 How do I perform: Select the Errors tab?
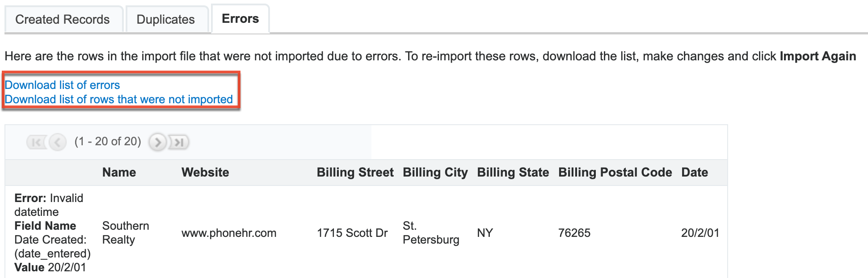[x=240, y=18]
